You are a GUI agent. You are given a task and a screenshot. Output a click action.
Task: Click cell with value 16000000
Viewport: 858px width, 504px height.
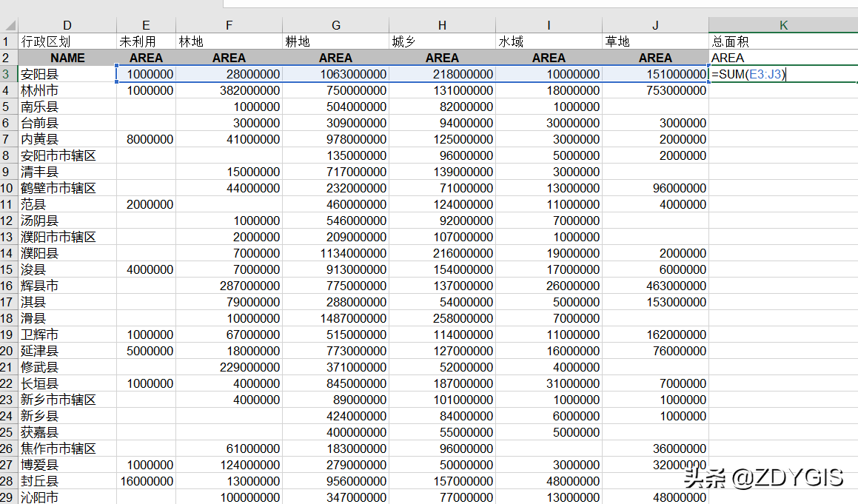point(146,482)
